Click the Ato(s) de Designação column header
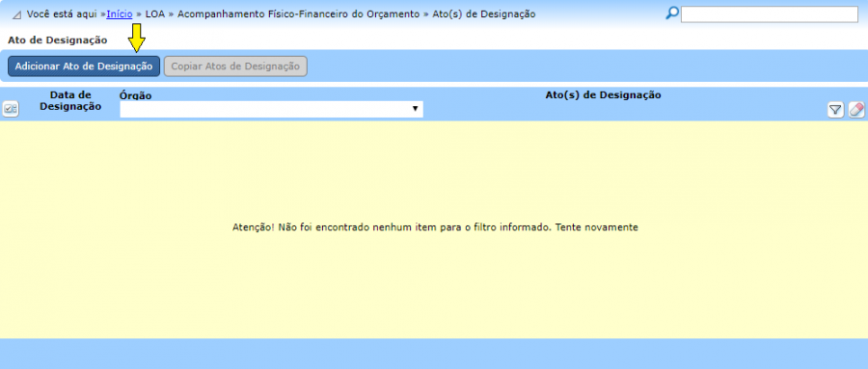 (x=603, y=95)
